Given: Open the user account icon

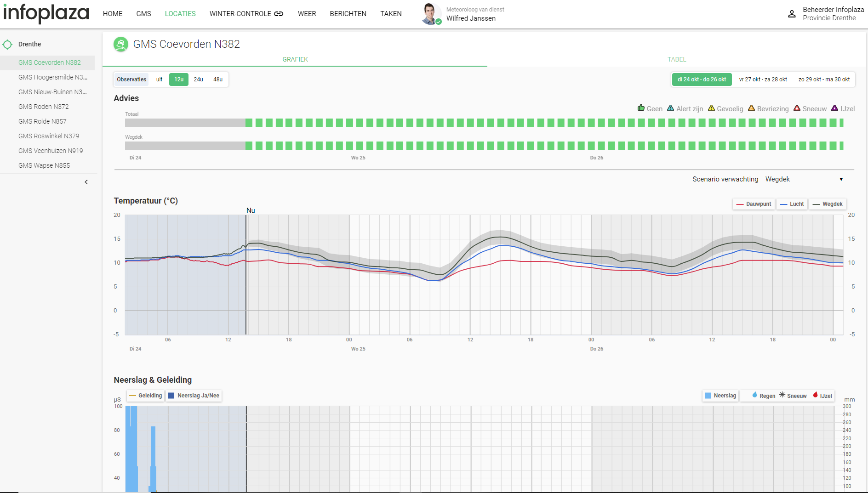Looking at the screenshot, I should 792,14.
